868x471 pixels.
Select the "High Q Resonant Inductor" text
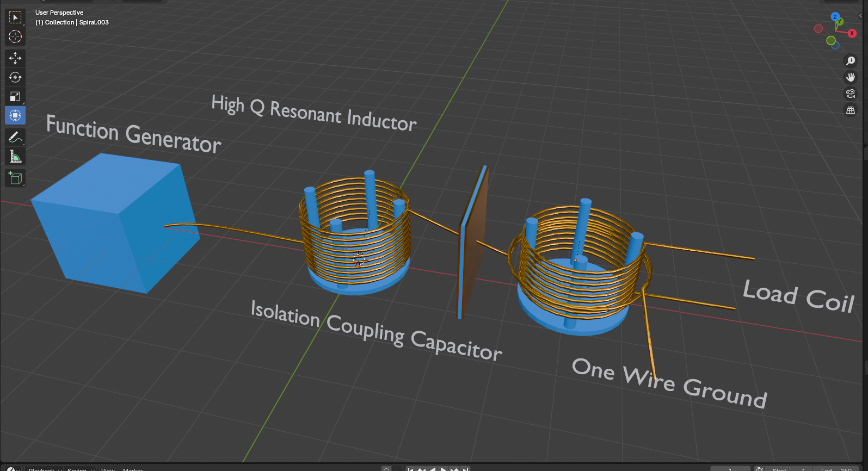[x=314, y=113]
